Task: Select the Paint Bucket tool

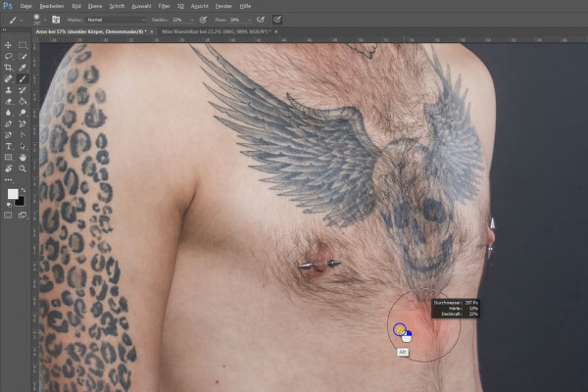Action: [23, 101]
